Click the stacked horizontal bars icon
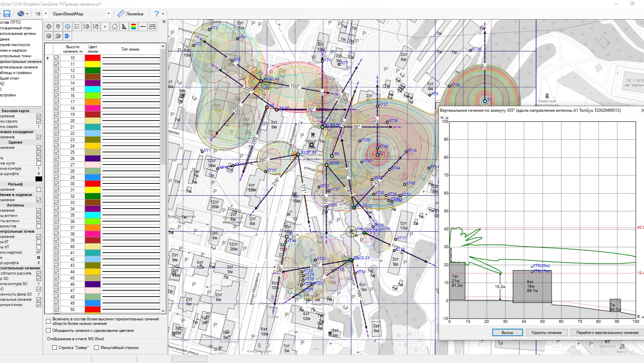 tap(124, 27)
